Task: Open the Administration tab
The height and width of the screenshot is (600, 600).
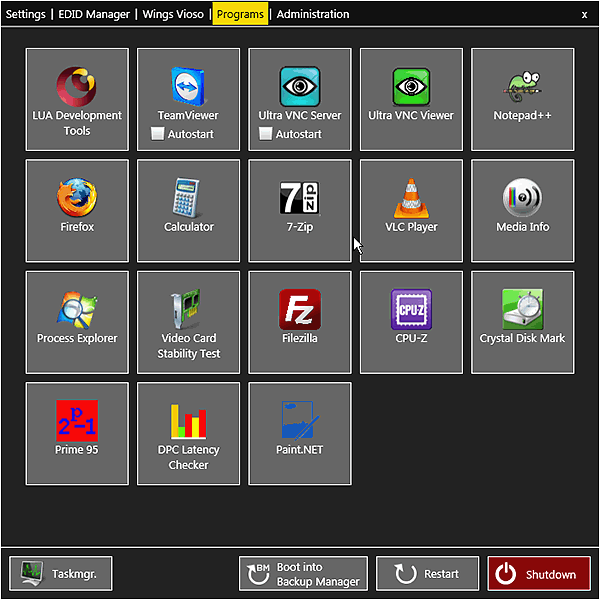Action: (x=313, y=14)
